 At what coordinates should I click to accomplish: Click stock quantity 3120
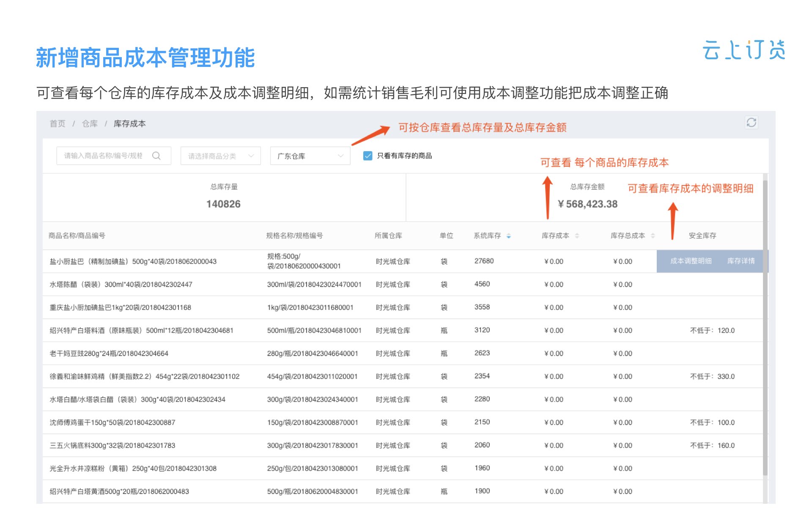[482, 330]
